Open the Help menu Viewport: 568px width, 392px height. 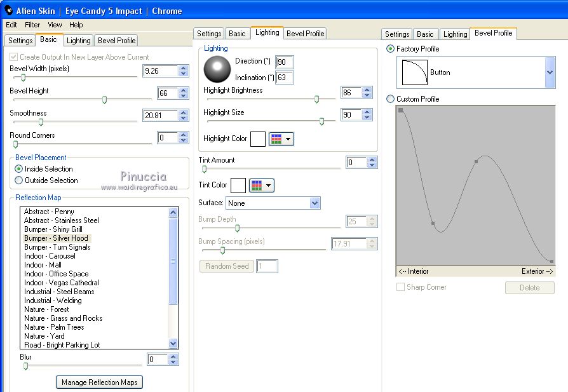76,25
